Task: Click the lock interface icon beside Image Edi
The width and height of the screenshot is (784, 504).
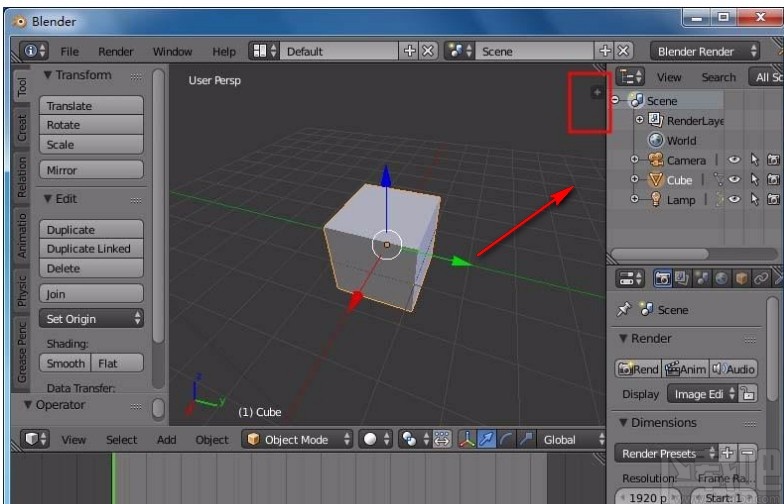Action: pos(748,394)
